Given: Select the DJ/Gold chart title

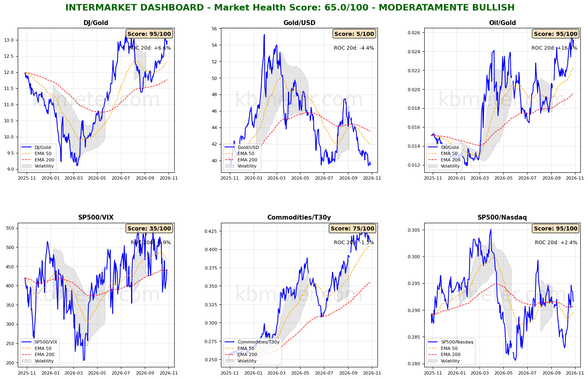Looking at the screenshot, I should (x=96, y=23).
